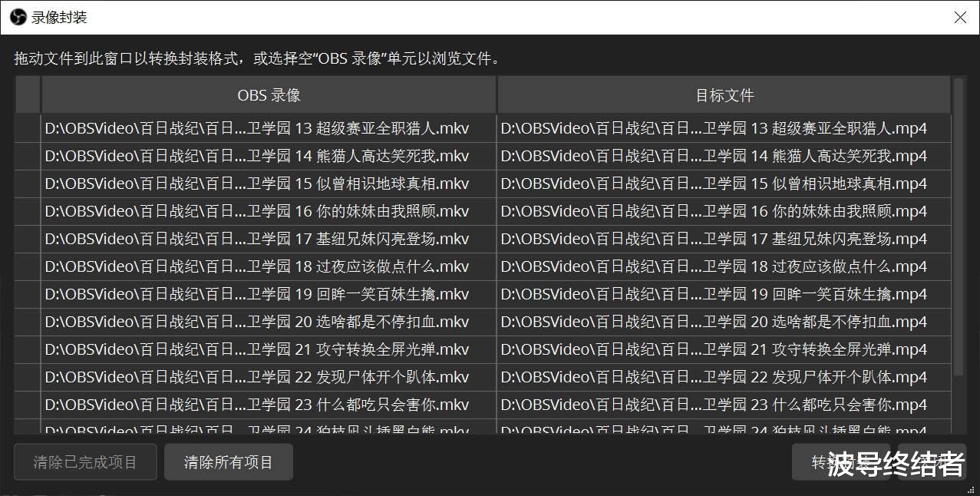This screenshot has width=980, height=496.
Task: Click target file 15 似曾相识地球真相.mp4
Action: pos(724,184)
